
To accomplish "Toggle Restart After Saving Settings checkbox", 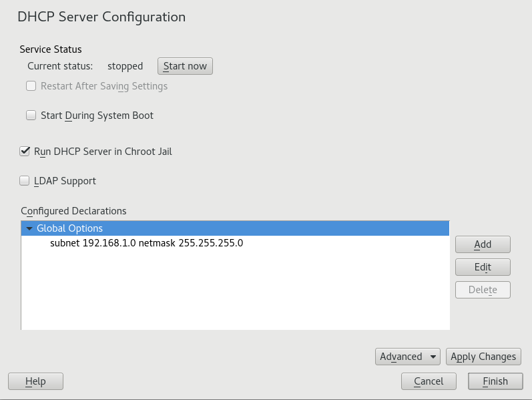I will pos(31,86).
